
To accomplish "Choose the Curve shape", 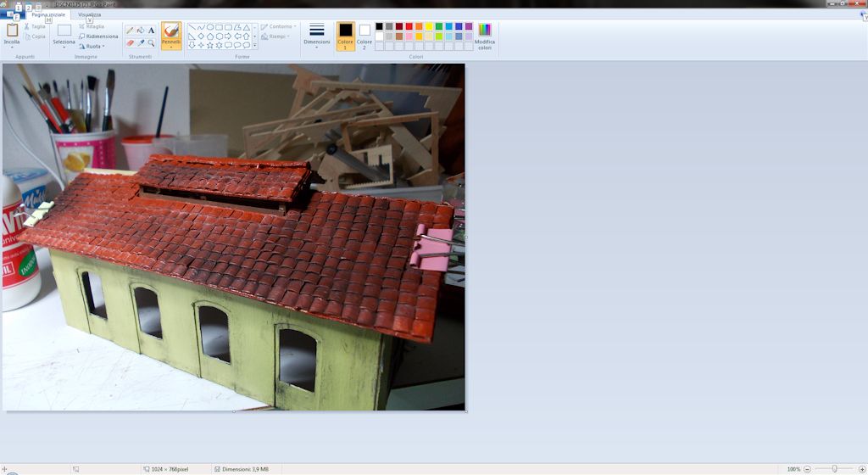I will tap(201, 27).
